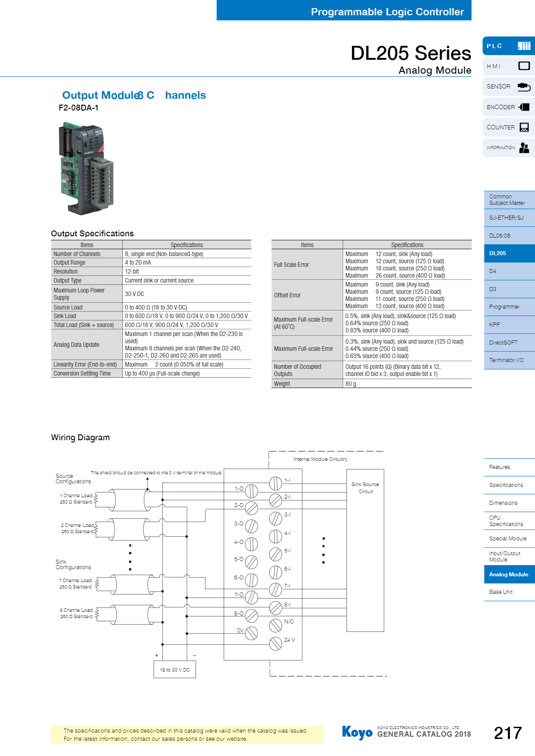Click the HMI screen icon
This screenshot has width=535, height=756.
tap(524, 66)
